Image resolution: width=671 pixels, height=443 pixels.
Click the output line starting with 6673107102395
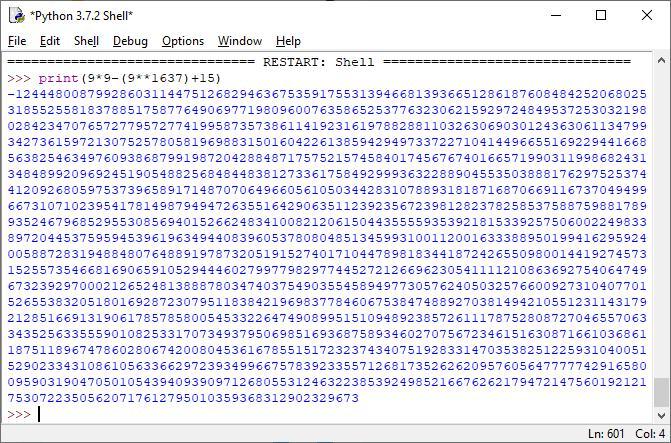click(x=327, y=206)
